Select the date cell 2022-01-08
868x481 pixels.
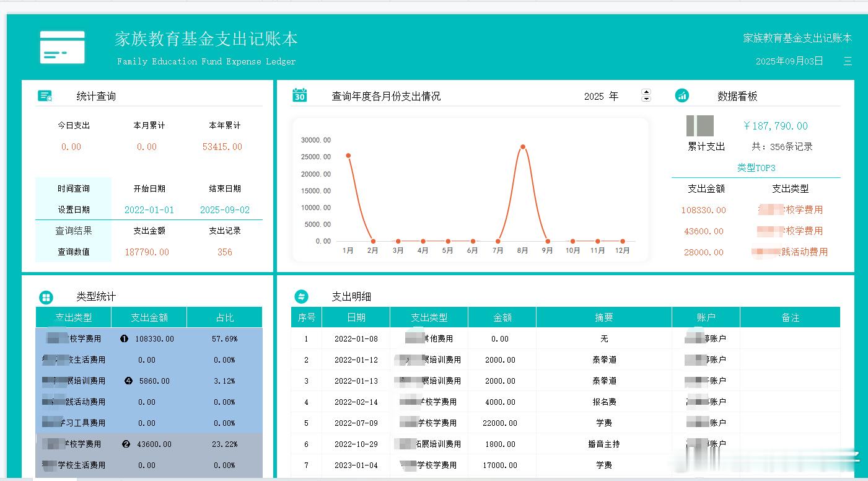click(x=356, y=339)
